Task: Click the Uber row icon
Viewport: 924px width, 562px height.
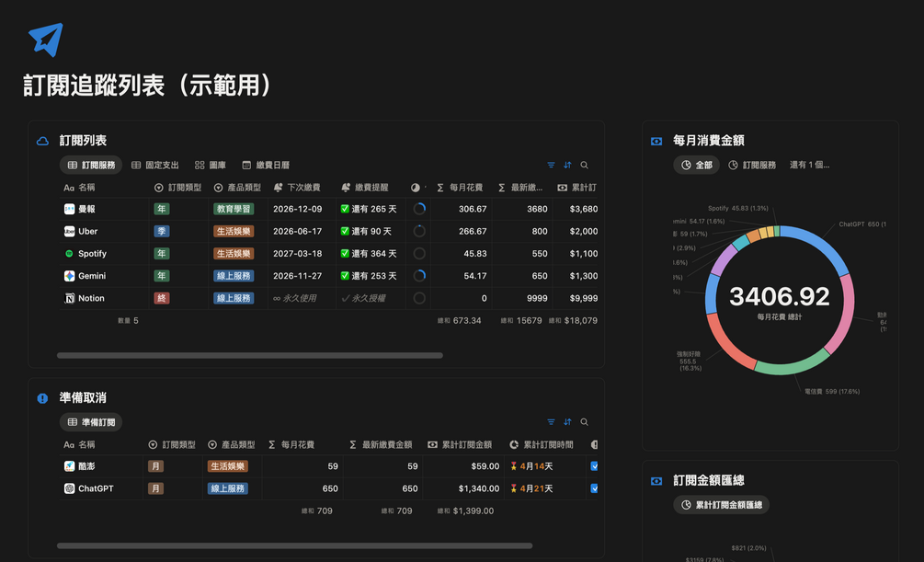Action: (69, 231)
